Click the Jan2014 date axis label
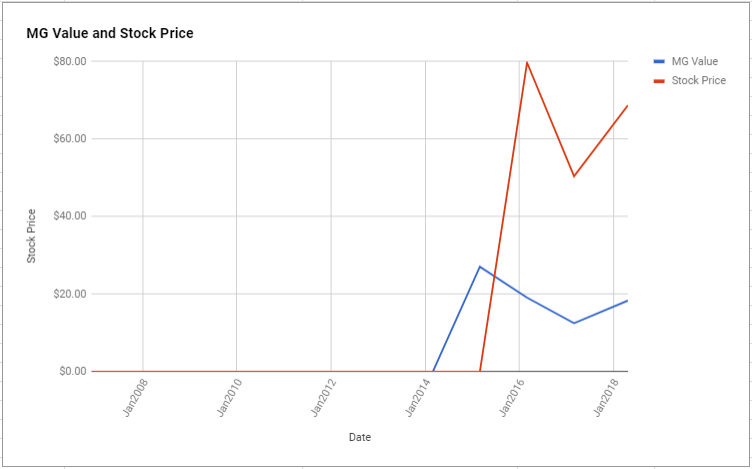The width and height of the screenshot is (752, 469). tap(418, 398)
